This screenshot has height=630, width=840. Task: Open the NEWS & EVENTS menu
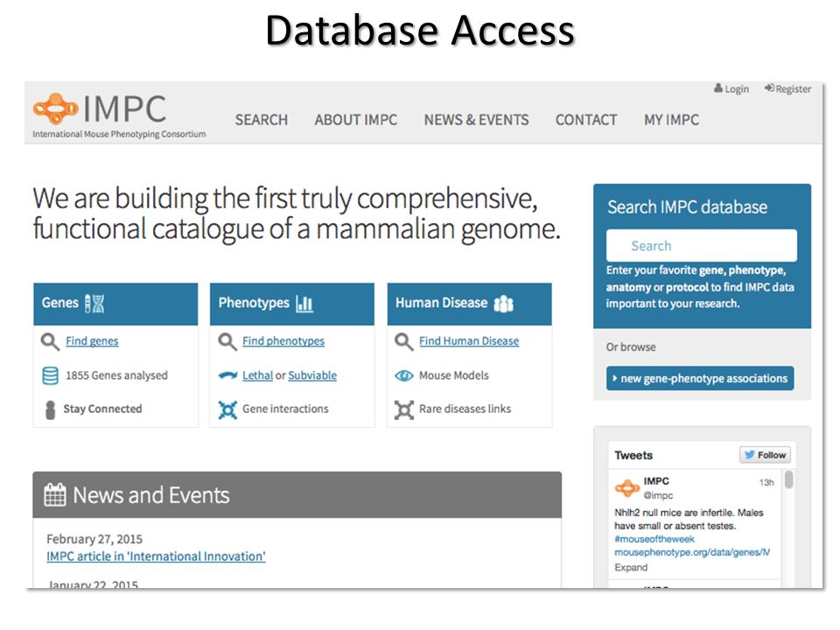[476, 120]
